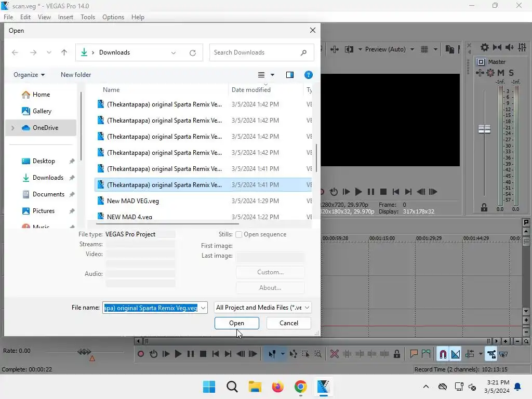Mute the Master bus with M
The image size is (532, 399).
click(x=501, y=73)
